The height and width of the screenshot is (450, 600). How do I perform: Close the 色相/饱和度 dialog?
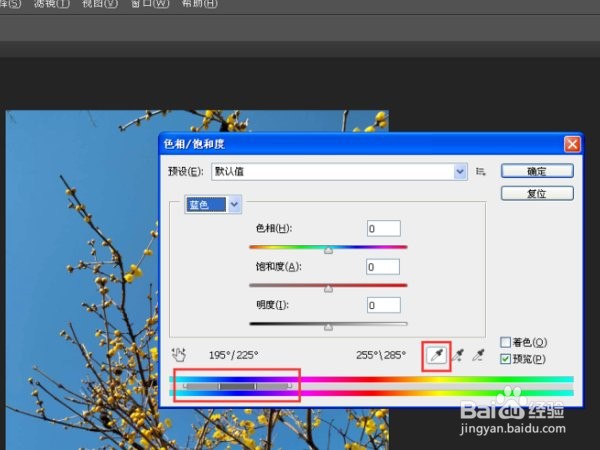(572, 145)
